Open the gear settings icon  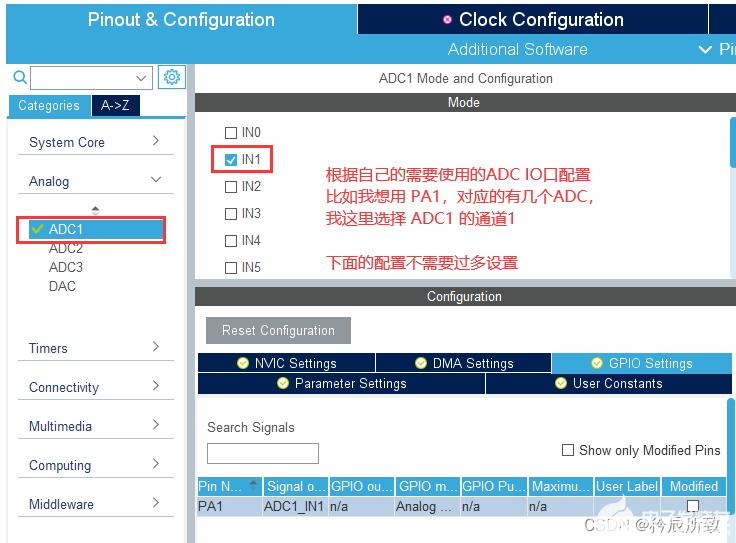(x=172, y=77)
